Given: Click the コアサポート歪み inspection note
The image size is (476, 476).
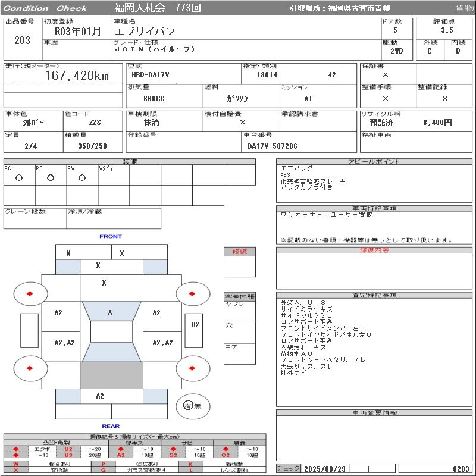Looking at the screenshot, I should [x=306, y=321].
